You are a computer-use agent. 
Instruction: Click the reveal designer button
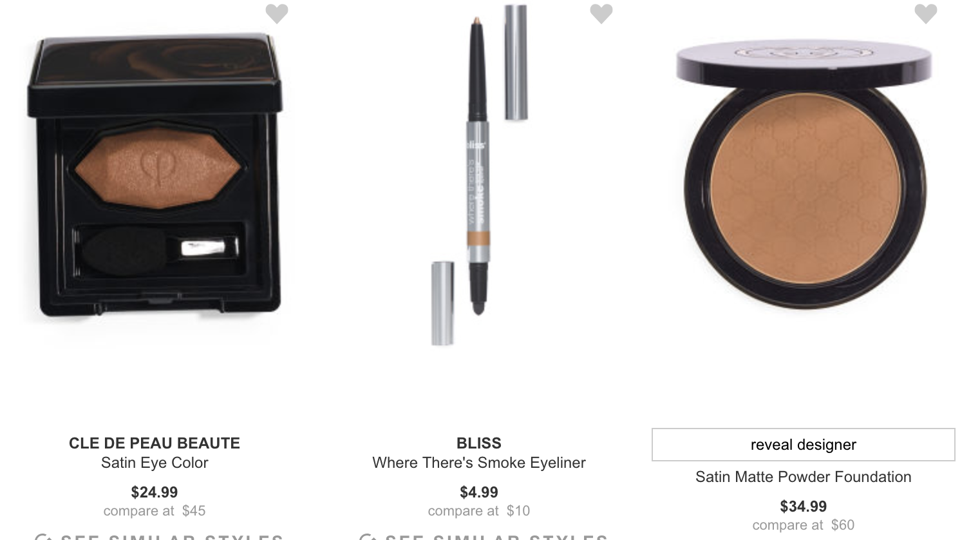[x=804, y=445]
